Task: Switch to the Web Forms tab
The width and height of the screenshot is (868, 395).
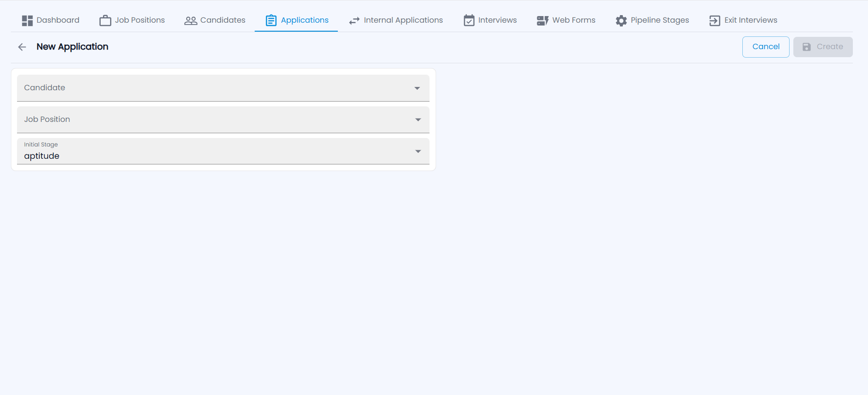Action: 566,20
